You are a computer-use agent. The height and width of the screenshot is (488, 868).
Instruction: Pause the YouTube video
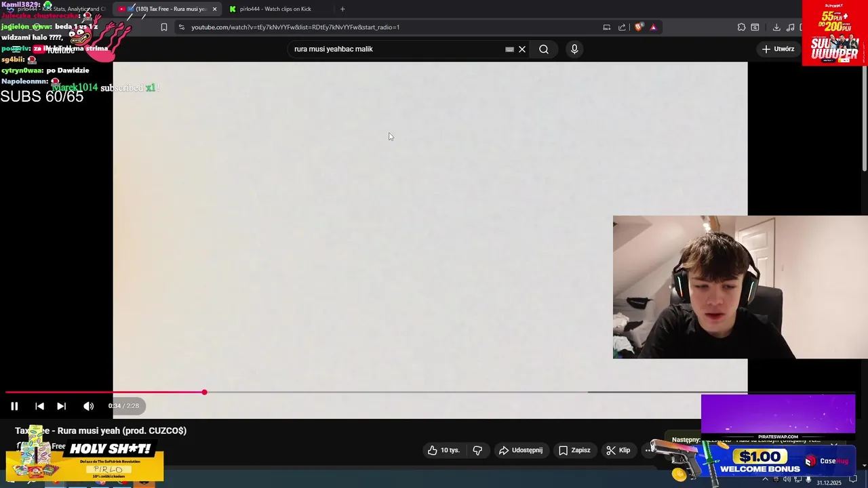(x=14, y=406)
